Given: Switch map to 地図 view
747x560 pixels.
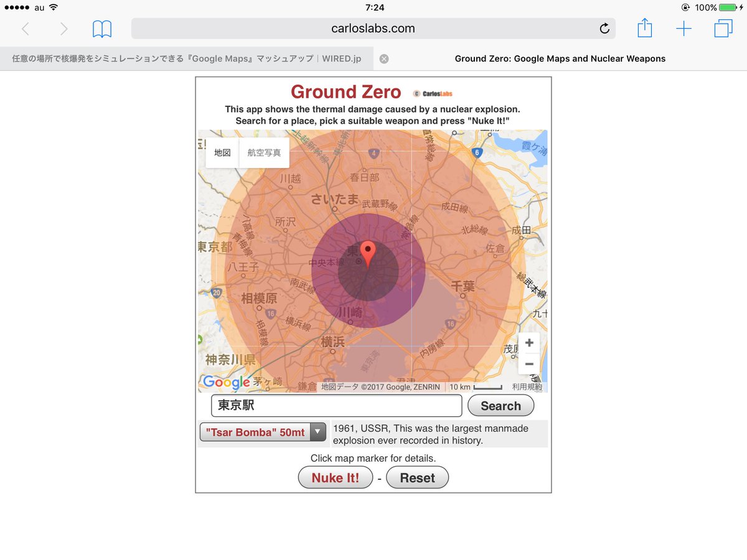Looking at the screenshot, I should point(222,152).
